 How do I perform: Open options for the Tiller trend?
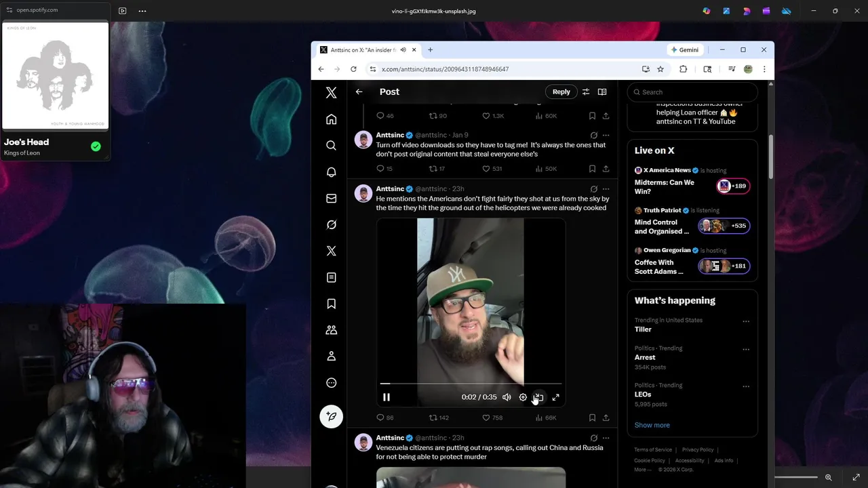pyautogui.click(x=746, y=321)
